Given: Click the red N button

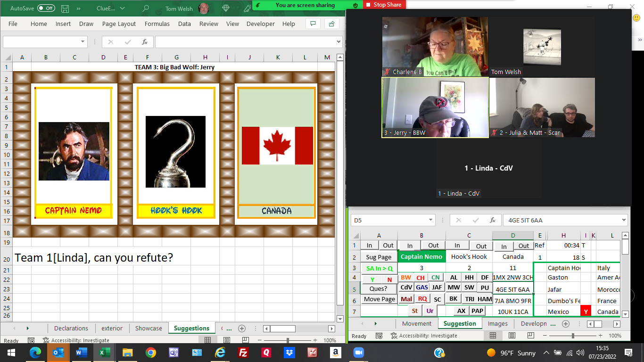Looking at the screenshot, I should 389,280.
